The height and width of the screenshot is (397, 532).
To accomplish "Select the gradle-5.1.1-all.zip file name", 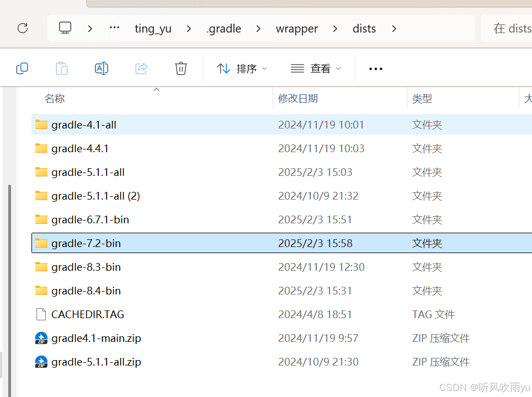I will tap(96, 362).
